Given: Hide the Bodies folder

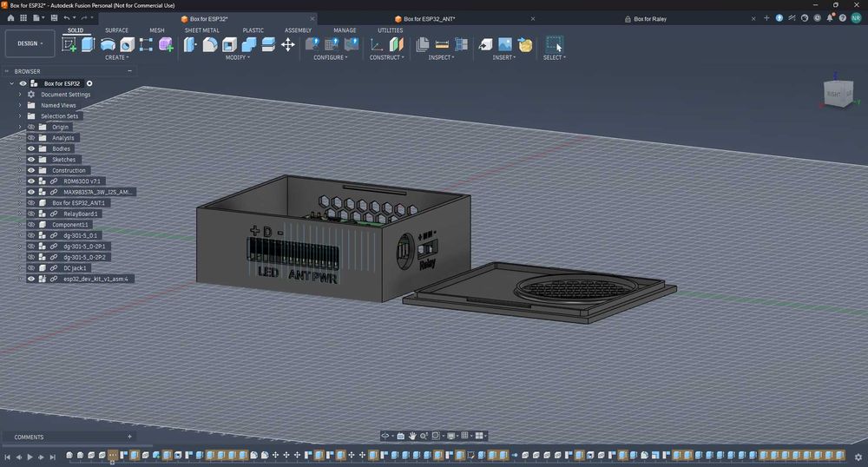Looking at the screenshot, I should [x=31, y=148].
